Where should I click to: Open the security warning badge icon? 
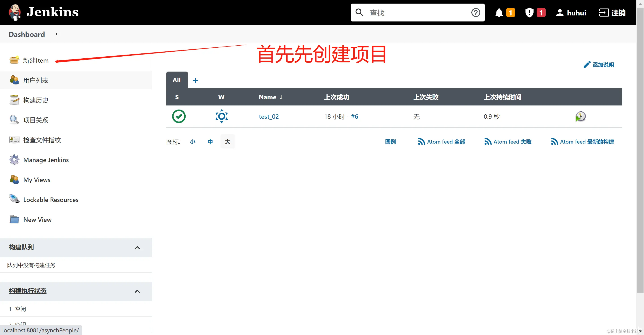529,13
